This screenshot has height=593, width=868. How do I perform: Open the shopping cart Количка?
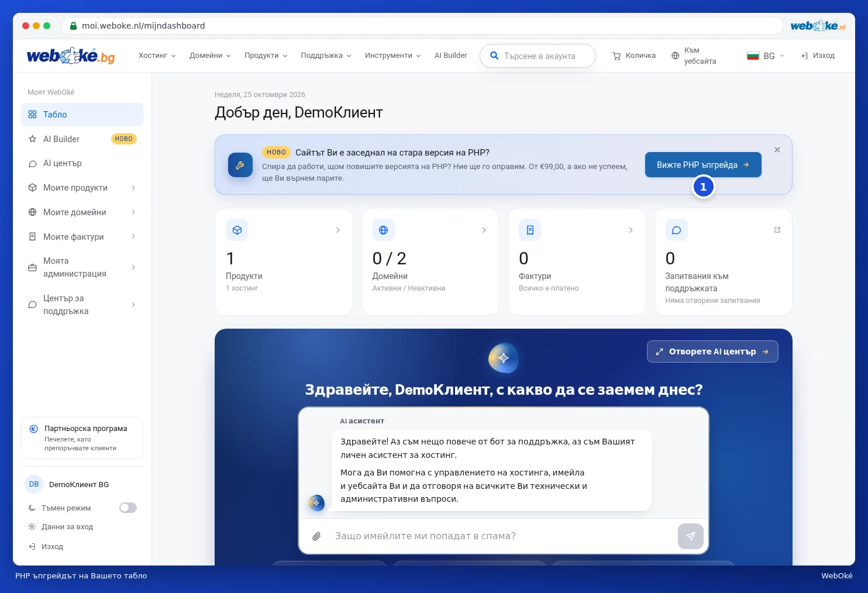tap(634, 56)
